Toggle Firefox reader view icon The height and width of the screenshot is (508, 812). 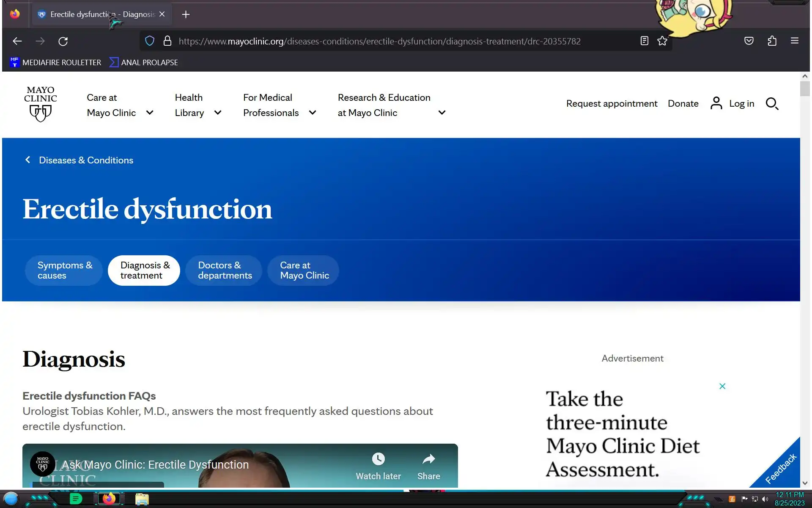[644, 41]
